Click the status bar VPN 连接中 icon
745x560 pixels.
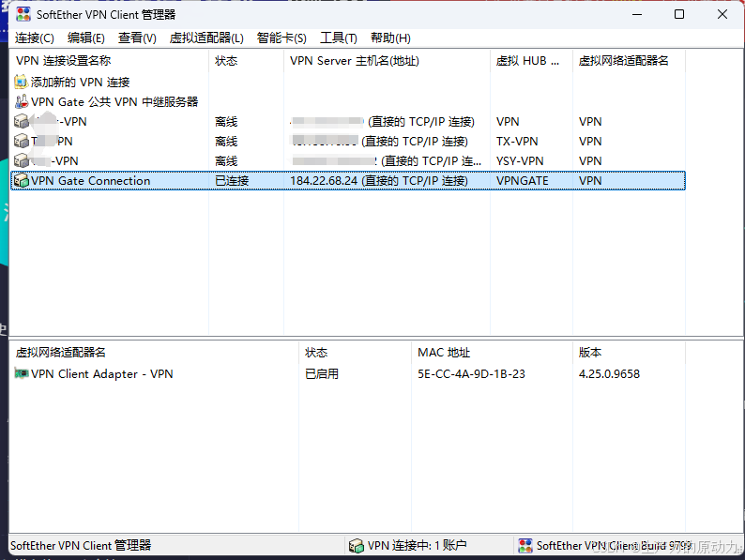tap(356, 546)
